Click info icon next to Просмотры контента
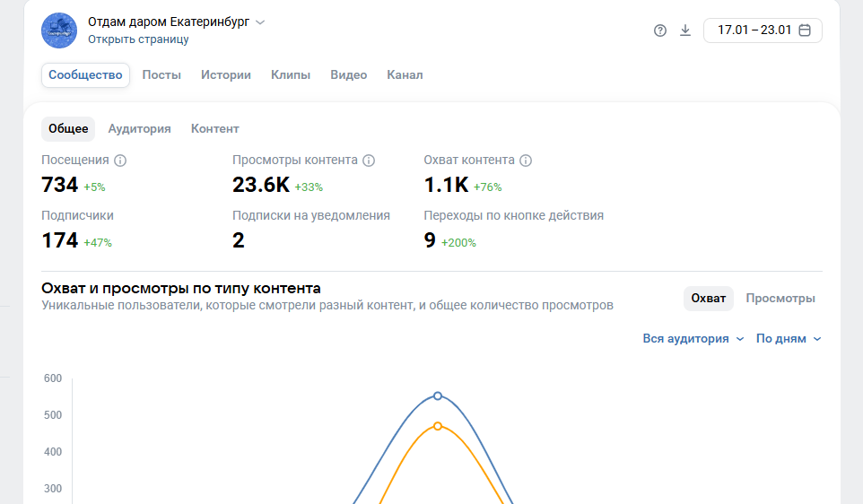 pyautogui.click(x=369, y=161)
